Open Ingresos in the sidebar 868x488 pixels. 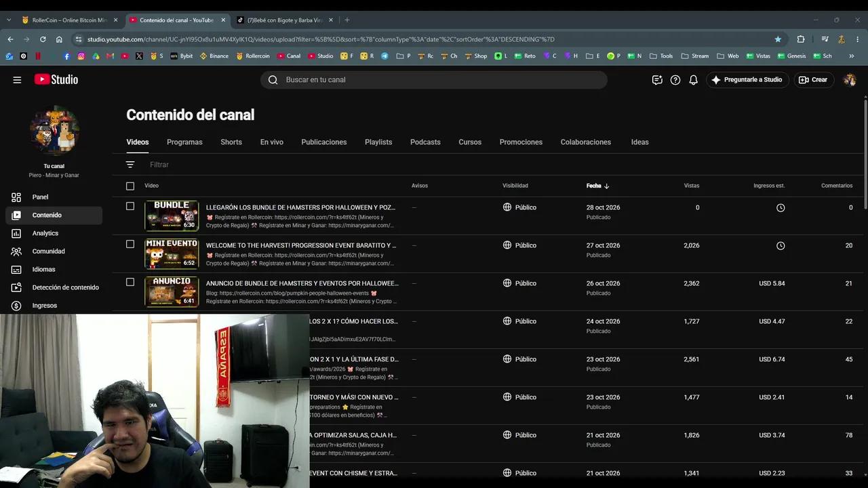pyautogui.click(x=54, y=306)
